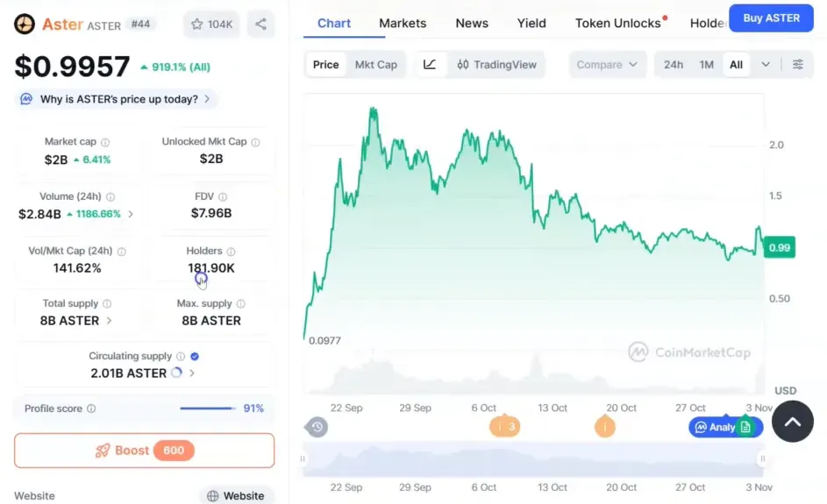Click Market cap info icon
827x504 pixels.
pos(105,142)
